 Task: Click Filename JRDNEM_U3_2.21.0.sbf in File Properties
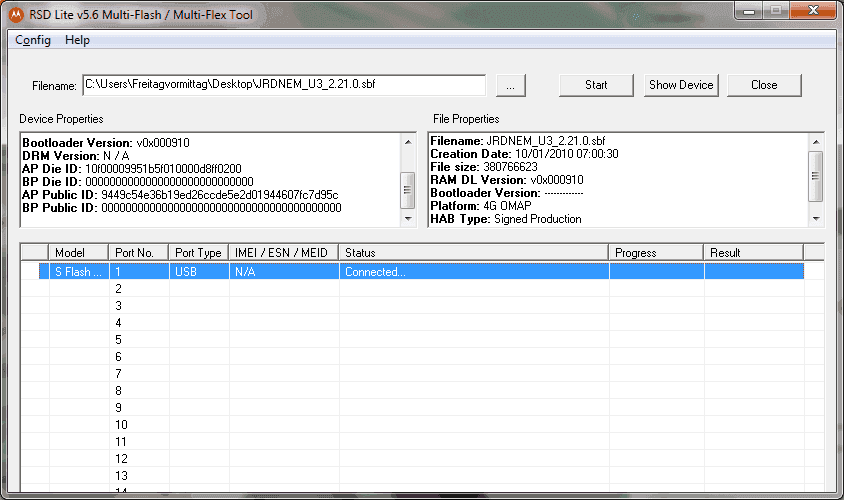tap(518, 141)
